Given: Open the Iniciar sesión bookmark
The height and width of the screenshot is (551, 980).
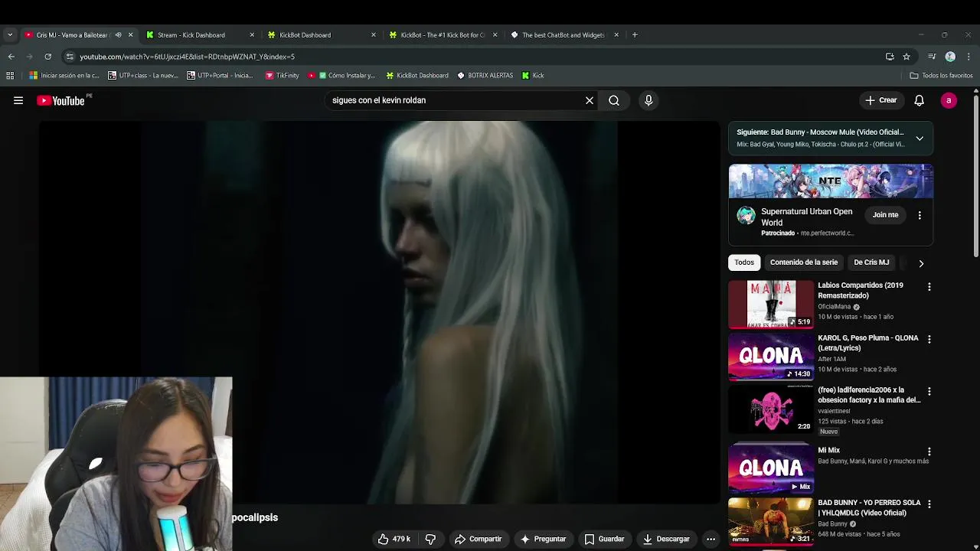Looking at the screenshot, I should (x=64, y=75).
